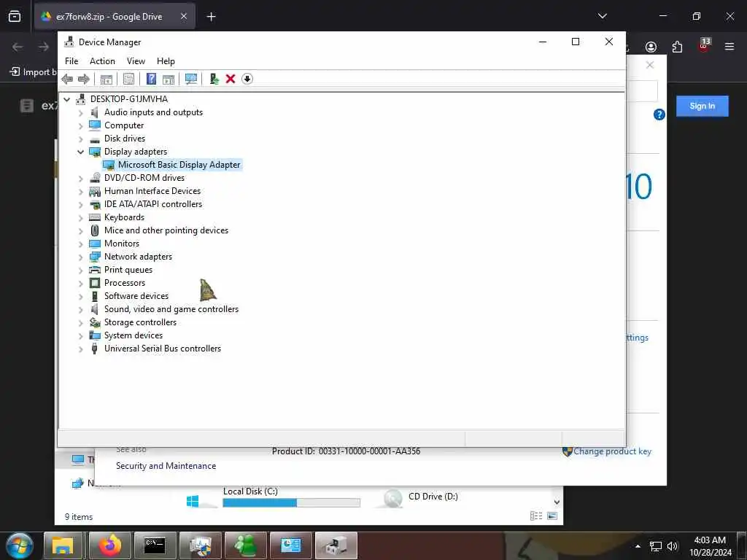This screenshot has height=560, width=747.
Task: Open the Action menu in Device Manager
Action: [x=102, y=61]
